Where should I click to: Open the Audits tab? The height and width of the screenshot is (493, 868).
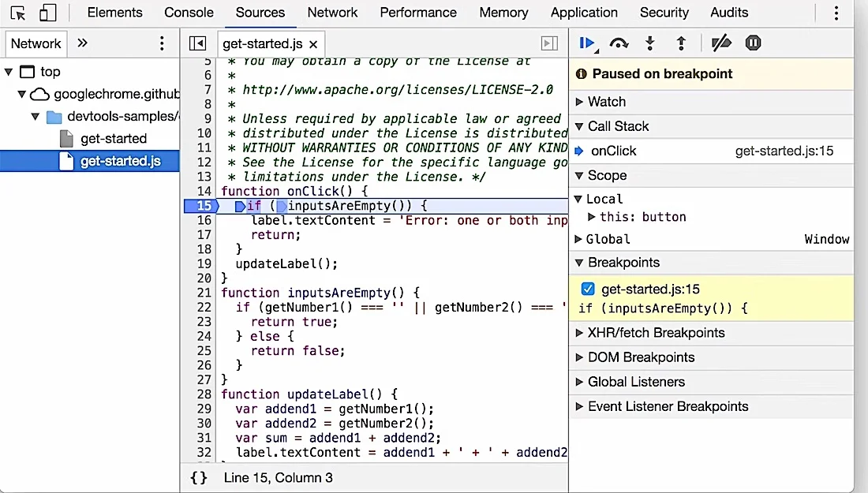[x=729, y=12]
